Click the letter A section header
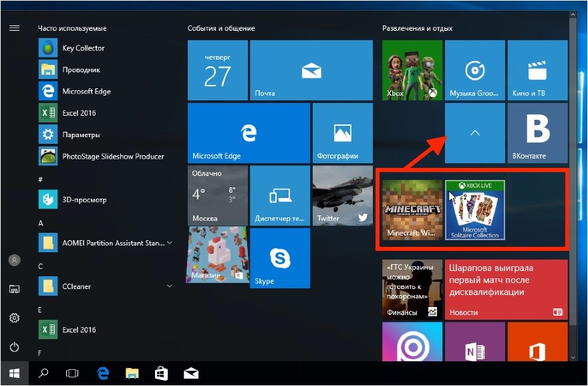Viewport: 588px width, 386px height. 41,223
